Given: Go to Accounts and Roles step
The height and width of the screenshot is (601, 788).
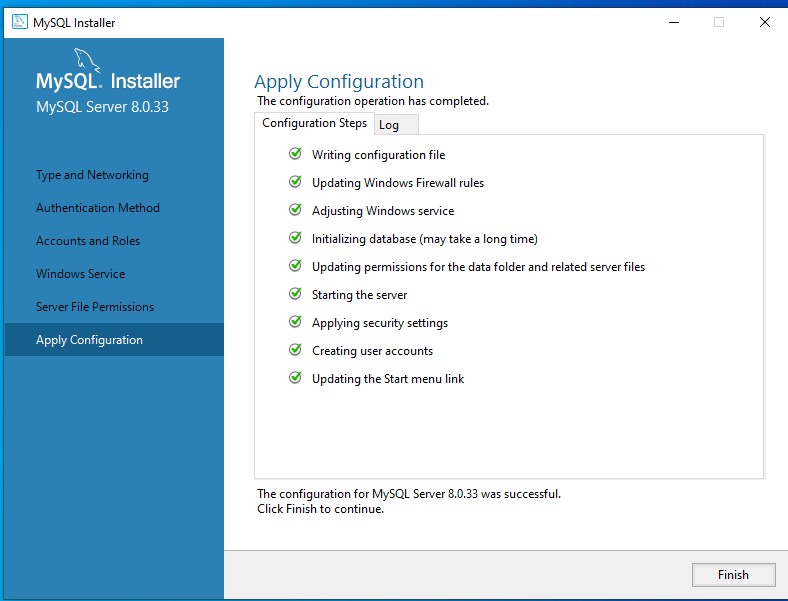Looking at the screenshot, I should (88, 241).
